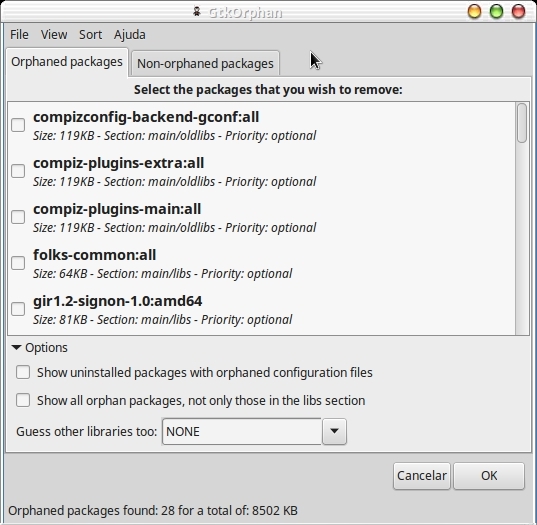Enable show all orphan packages option

click(x=23, y=400)
